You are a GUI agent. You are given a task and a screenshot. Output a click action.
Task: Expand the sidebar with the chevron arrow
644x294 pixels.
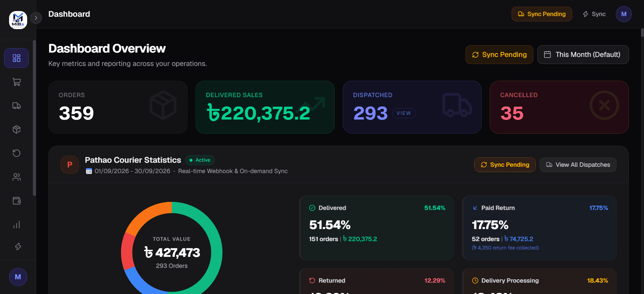click(x=36, y=18)
